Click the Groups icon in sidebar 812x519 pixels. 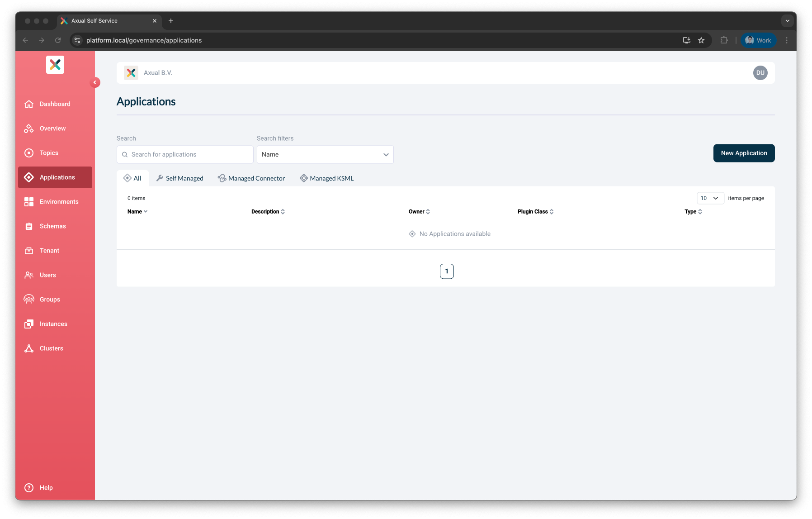(29, 300)
